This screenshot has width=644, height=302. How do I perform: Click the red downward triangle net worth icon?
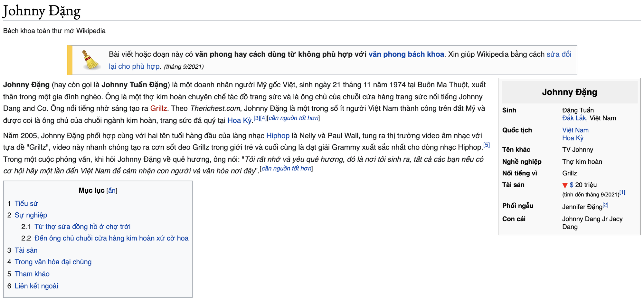click(565, 185)
